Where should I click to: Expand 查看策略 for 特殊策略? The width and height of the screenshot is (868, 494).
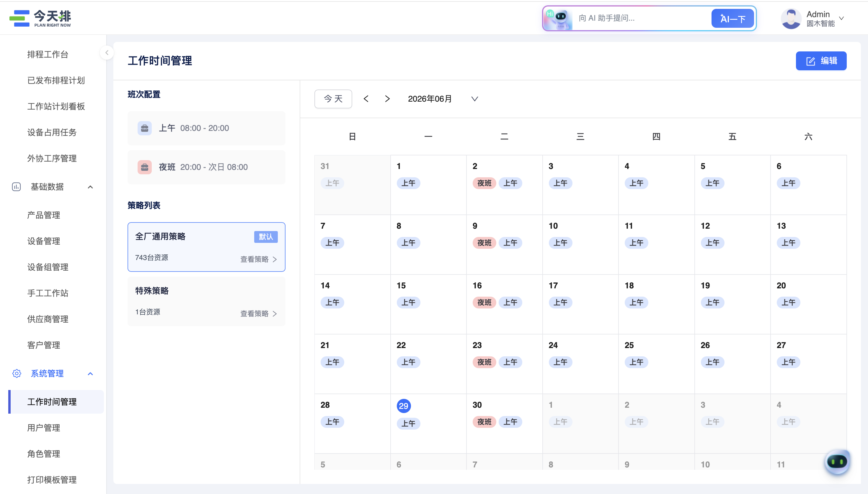pos(259,313)
